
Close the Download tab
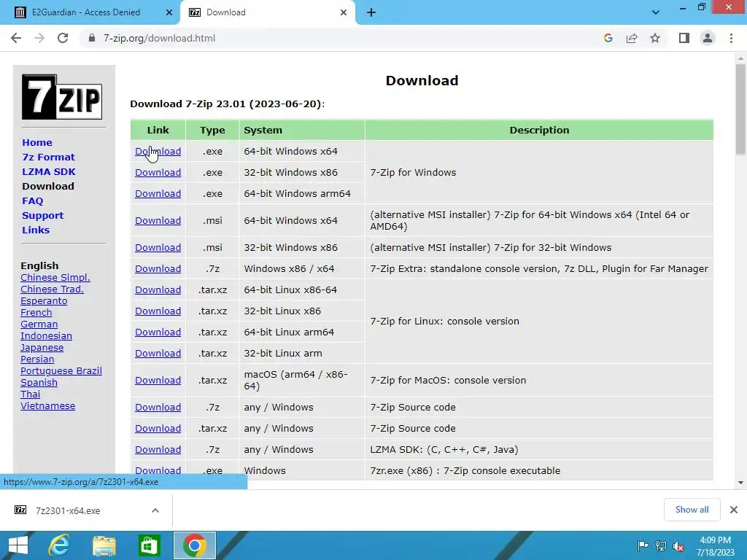pyautogui.click(x=344, y=12)
